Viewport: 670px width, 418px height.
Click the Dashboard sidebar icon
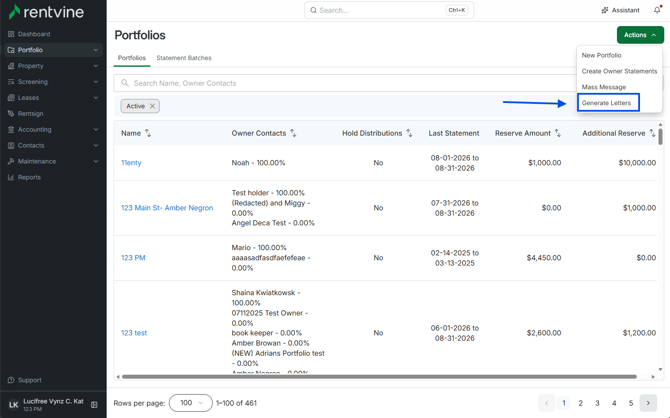coord(11,34)
